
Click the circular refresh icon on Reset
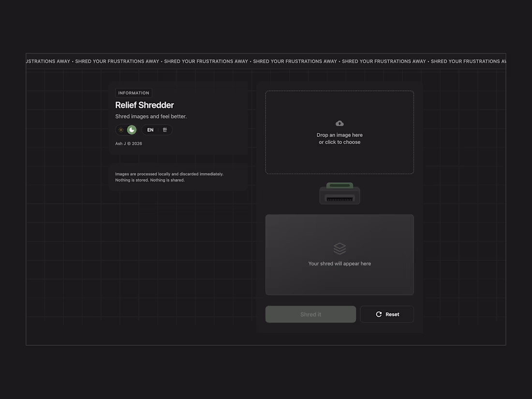pyautogui.click(x=379, y=314)
